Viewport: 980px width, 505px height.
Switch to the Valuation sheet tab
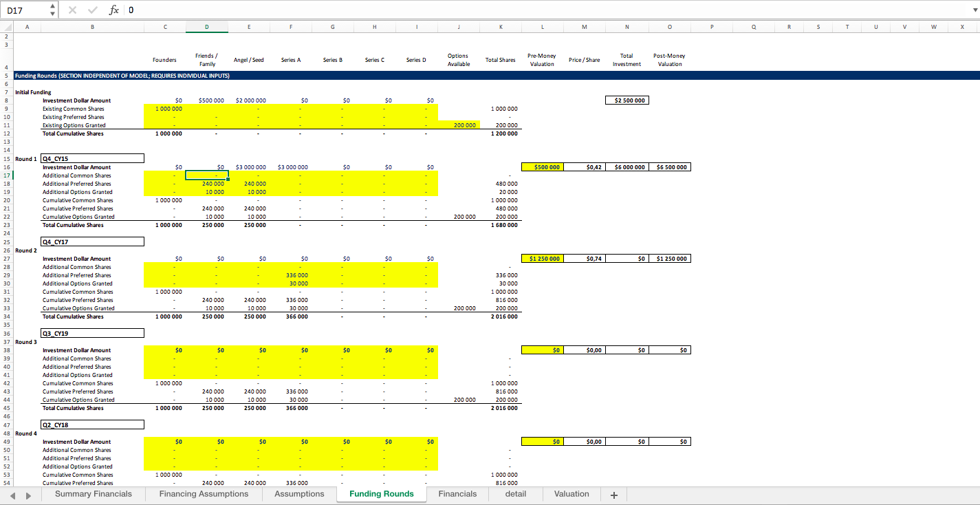pyautogui.click(x=571, y=494)
